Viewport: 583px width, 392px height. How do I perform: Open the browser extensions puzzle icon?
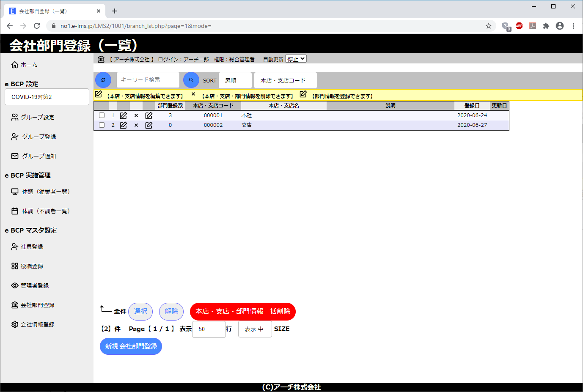click(x=546, y=26)
